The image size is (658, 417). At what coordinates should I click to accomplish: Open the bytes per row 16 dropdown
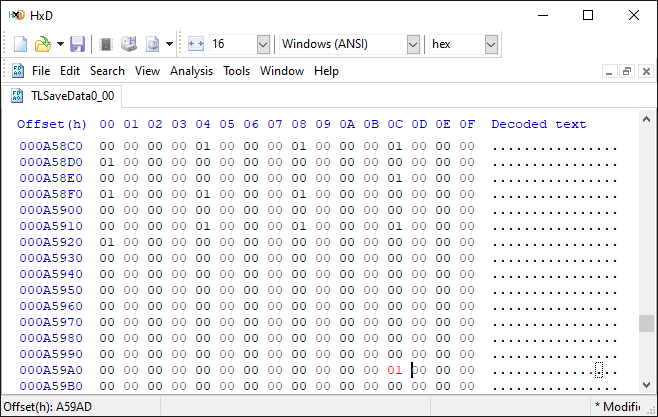(x=263, y=44)
